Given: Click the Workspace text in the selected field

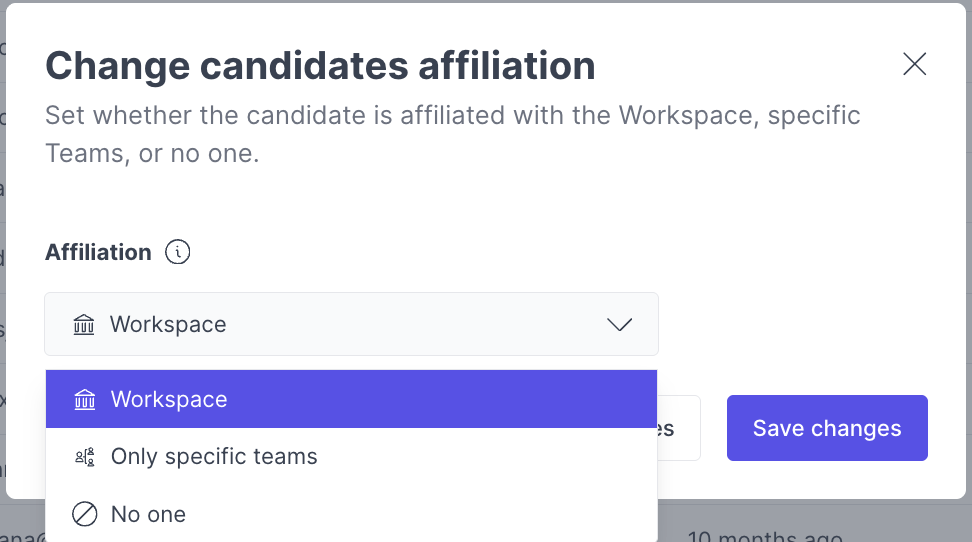Looking at the screenshot, I should [x=168, y=324].
